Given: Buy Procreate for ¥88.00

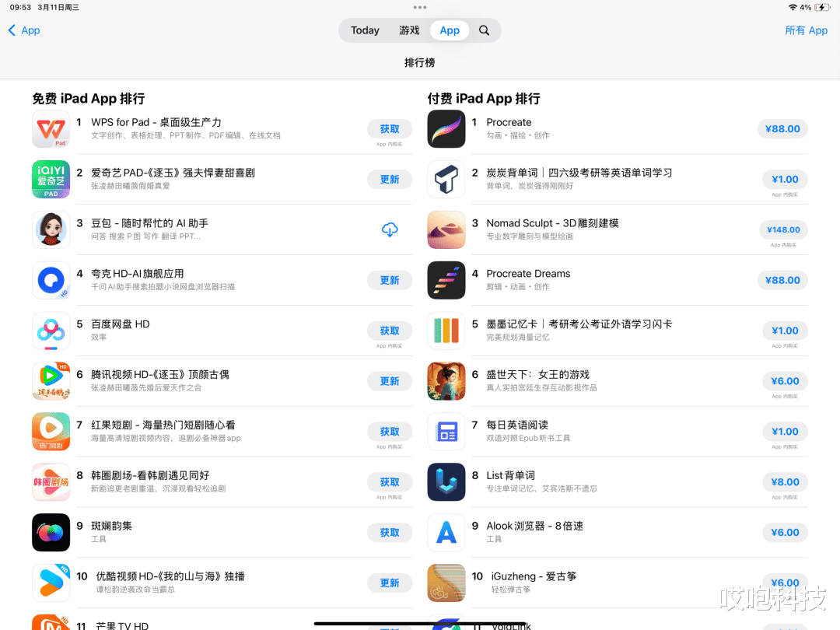Looking at the screenshot, I should pyautogui.click(x=782, y=129).
